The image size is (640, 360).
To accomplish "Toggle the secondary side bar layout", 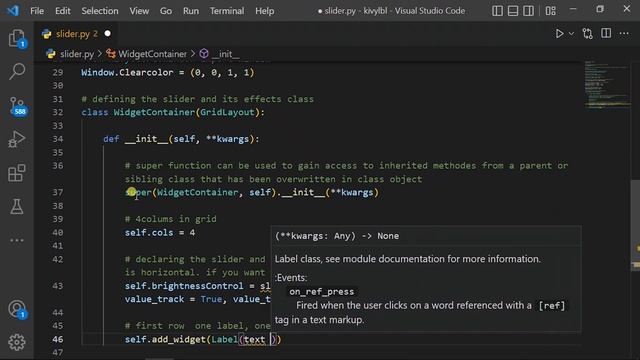I will 528,11.
